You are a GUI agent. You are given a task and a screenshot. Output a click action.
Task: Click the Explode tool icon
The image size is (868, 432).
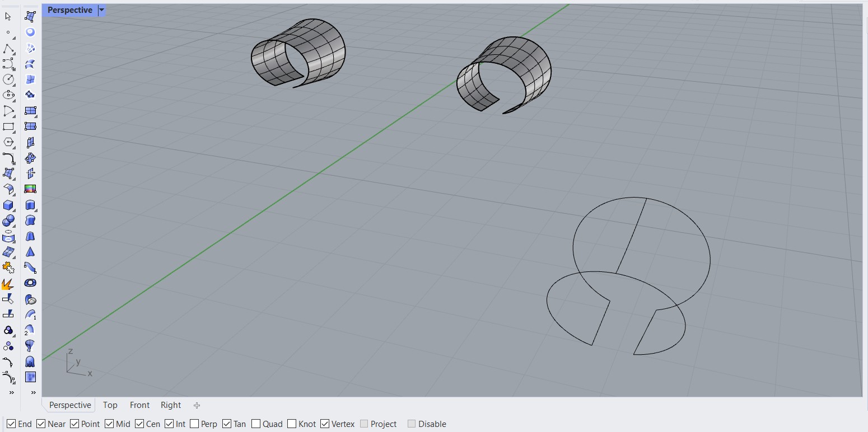8,283
